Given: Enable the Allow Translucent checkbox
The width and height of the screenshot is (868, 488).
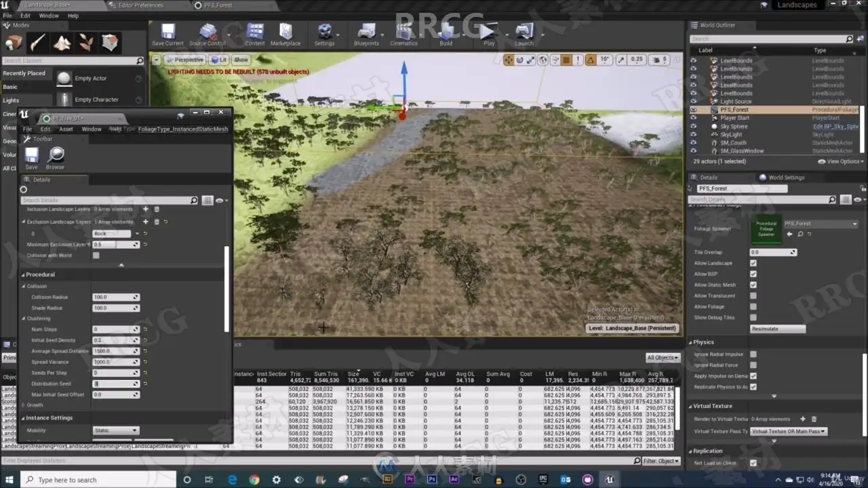Looking at the screenshot, I should (x=753, y=296).
